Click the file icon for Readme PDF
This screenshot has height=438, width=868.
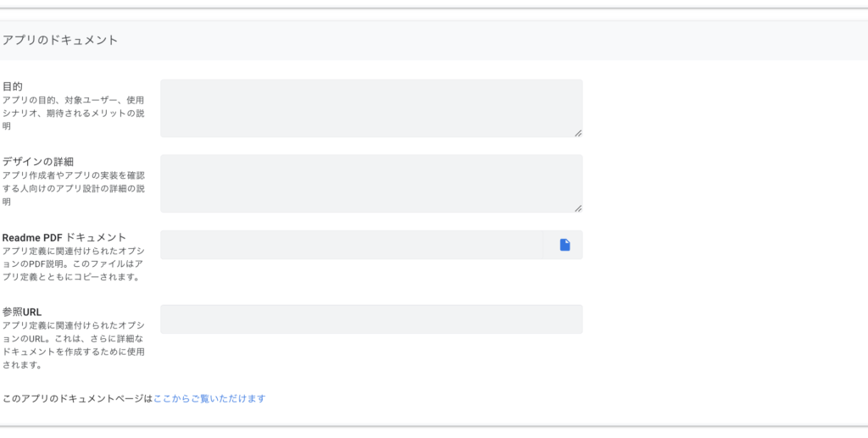pyautogui.click(x=565, y=245)
